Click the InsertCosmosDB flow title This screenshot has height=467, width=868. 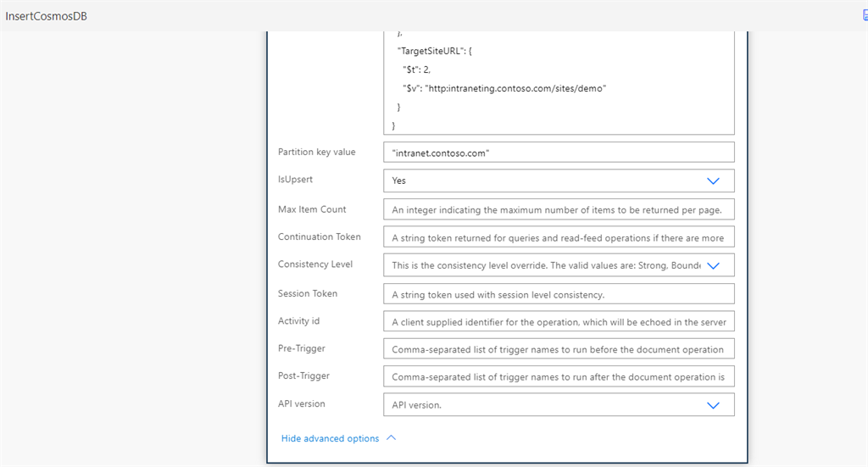[x=46, y=16]
